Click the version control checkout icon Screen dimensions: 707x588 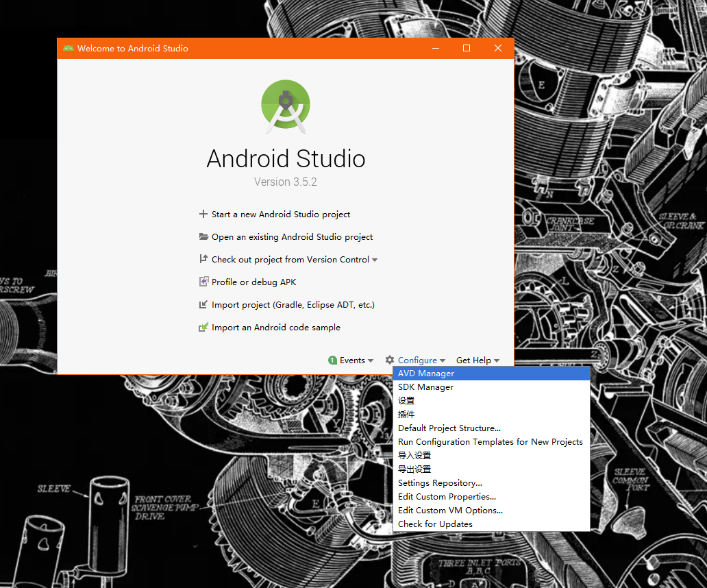pyautogui.click(x=203, y=259)
